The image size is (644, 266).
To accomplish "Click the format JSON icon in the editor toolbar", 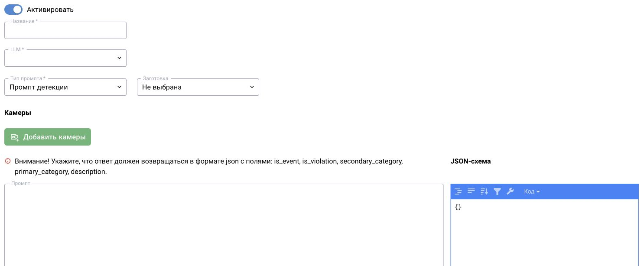I will [459, 191].
